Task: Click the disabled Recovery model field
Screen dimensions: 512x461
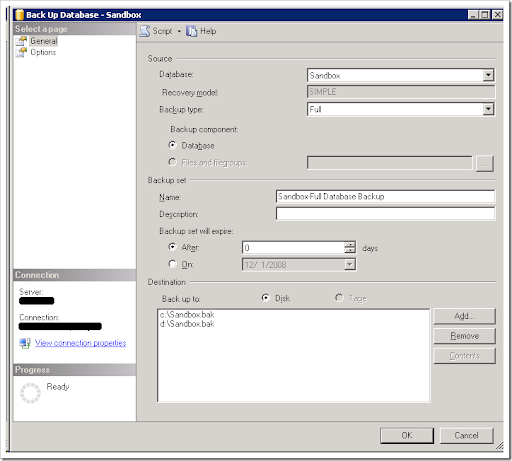Action: click(x=401, y=92)
